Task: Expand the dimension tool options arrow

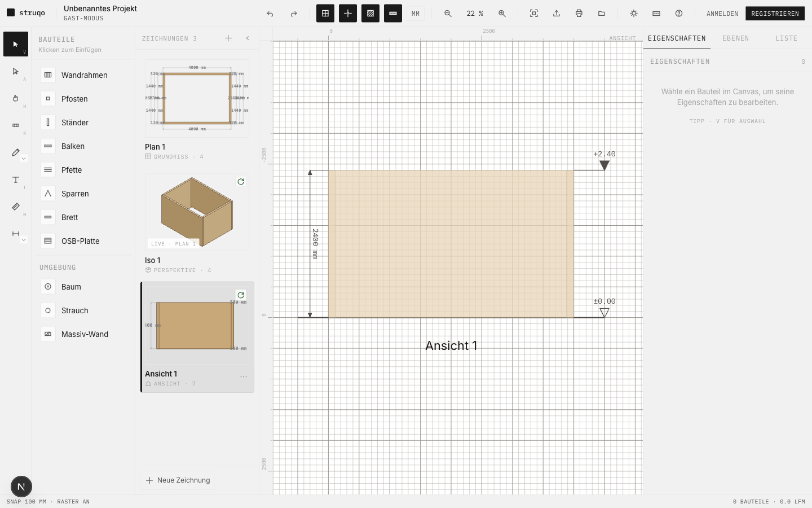Action: [24, 240]
